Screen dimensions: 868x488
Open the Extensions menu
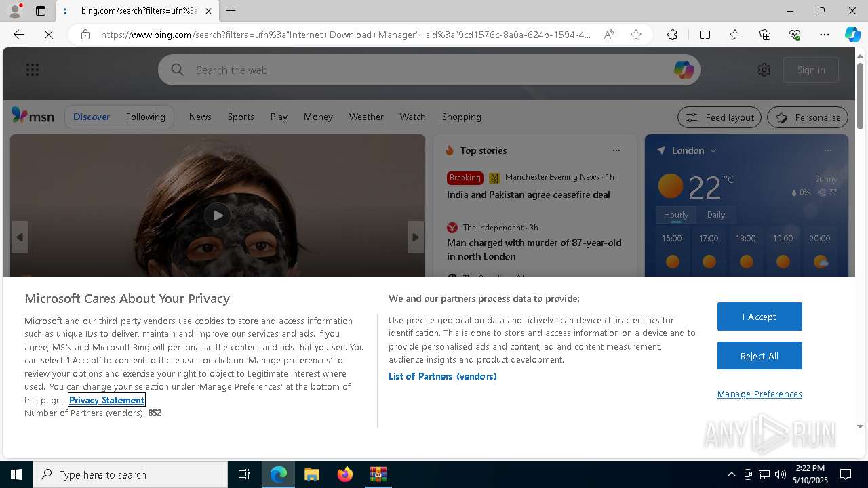click(672, 35)
